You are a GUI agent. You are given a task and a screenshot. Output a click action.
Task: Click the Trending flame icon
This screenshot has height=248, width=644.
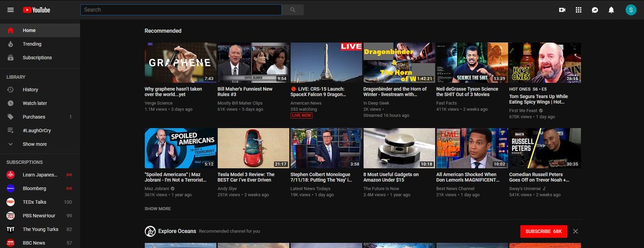pyautogui.click(x=10, y=44)
